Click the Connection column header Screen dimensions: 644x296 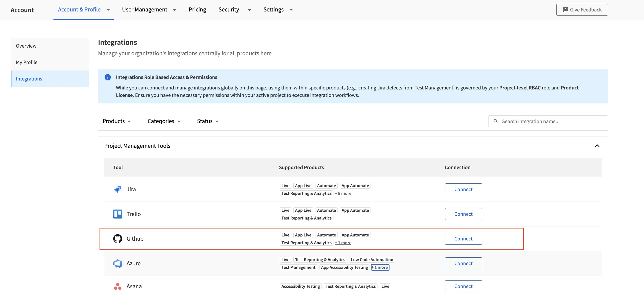click(457, 167)
